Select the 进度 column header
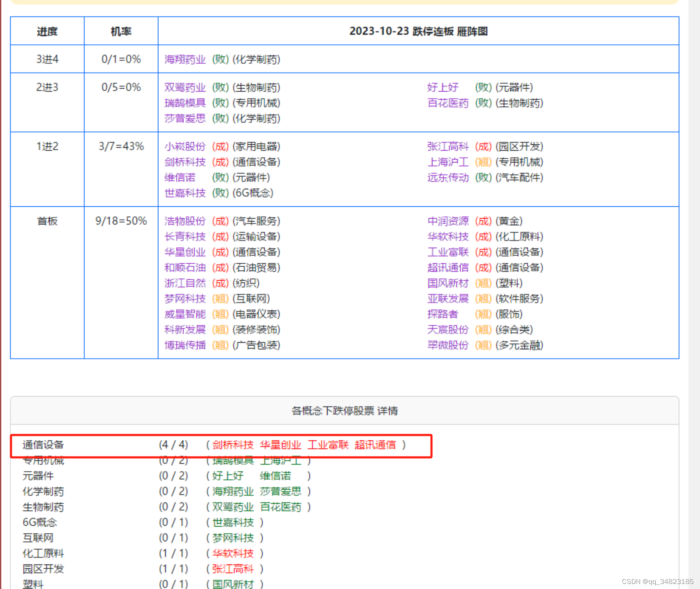 tap(47, 31)
